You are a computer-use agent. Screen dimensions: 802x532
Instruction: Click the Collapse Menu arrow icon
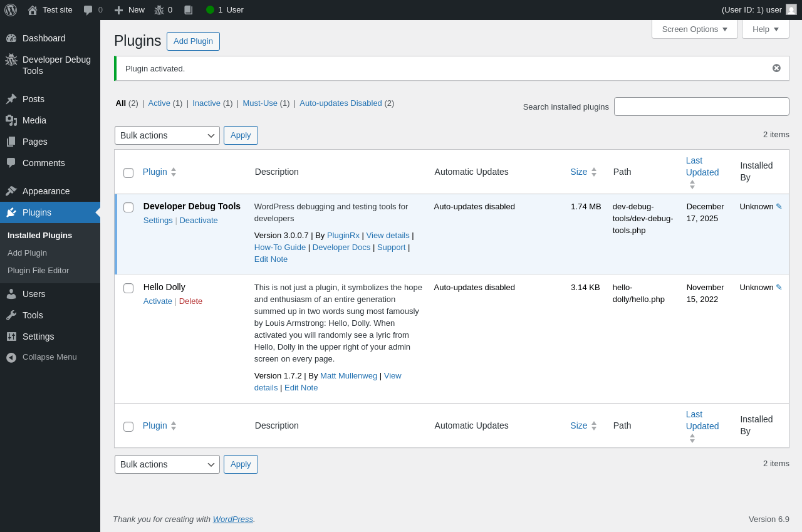click(11, 357)
